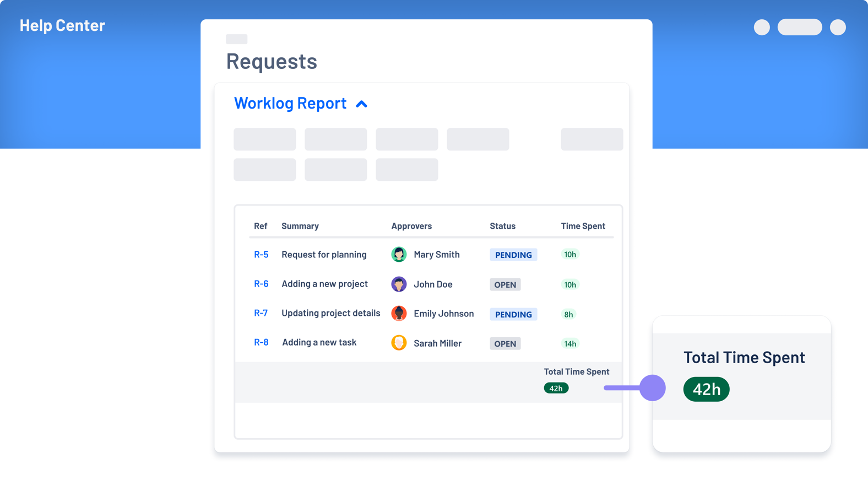Open request R-5 link
Screen dimensions: 868x496
pyautogui.click(x=261, y=255)
